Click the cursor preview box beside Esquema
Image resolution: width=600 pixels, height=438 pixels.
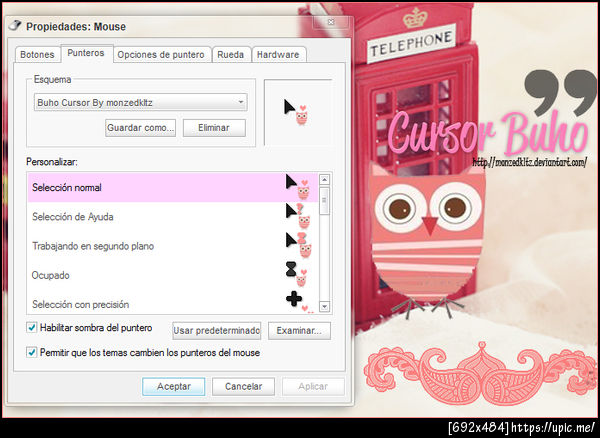click(x=298, y=112)
